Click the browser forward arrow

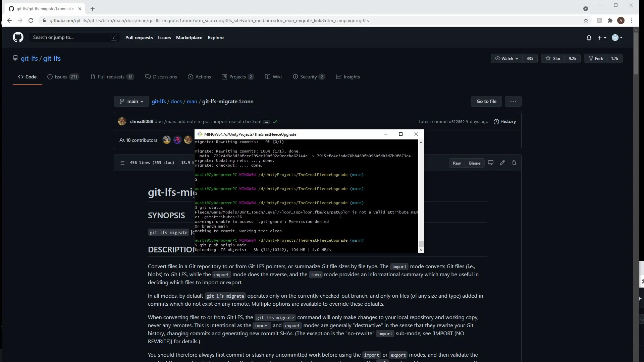(20, 20)
